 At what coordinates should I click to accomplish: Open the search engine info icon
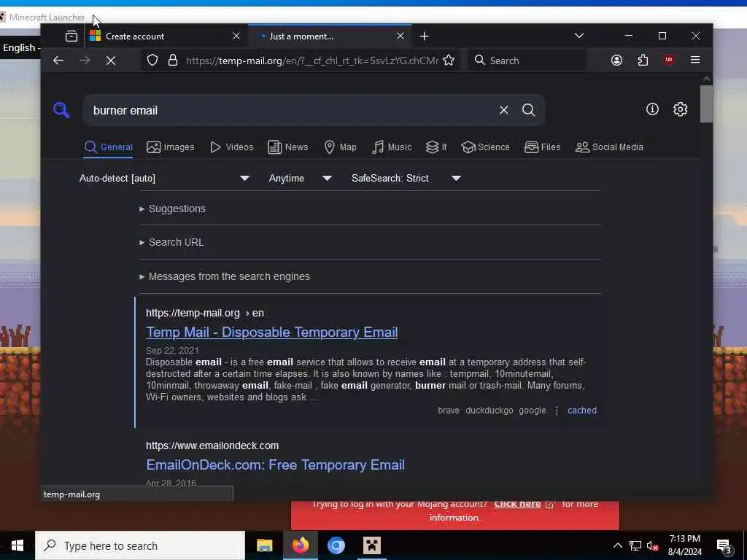652,109
